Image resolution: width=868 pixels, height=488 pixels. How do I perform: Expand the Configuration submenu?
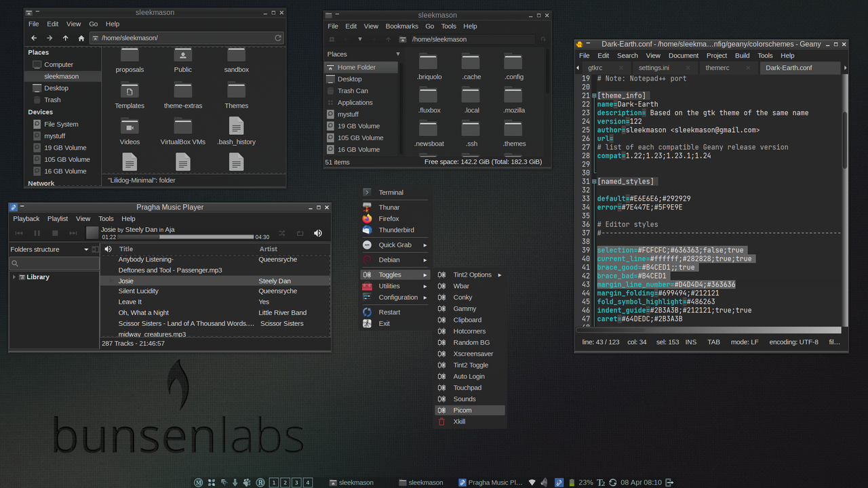coord(395,297)
